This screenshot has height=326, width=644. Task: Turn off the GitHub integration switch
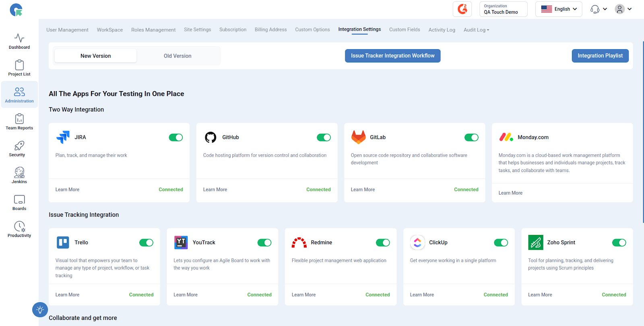[x=324, y=137]
